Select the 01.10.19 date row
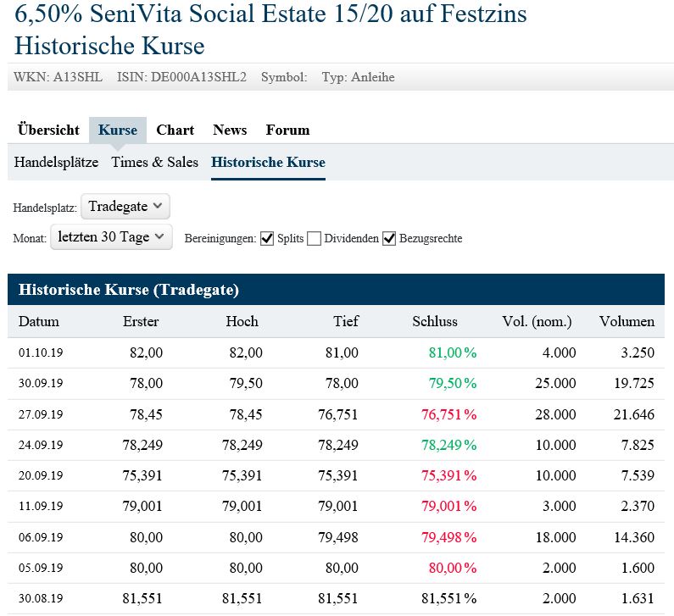The width and height of the screenshot is (674, 616). (x=41, y=352)
